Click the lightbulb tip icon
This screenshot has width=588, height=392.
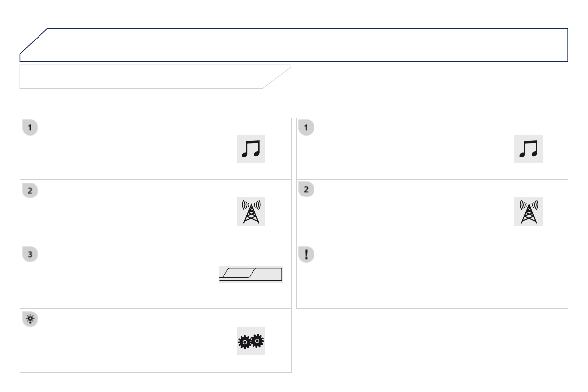pyautogui.click(x=31, y=319)
